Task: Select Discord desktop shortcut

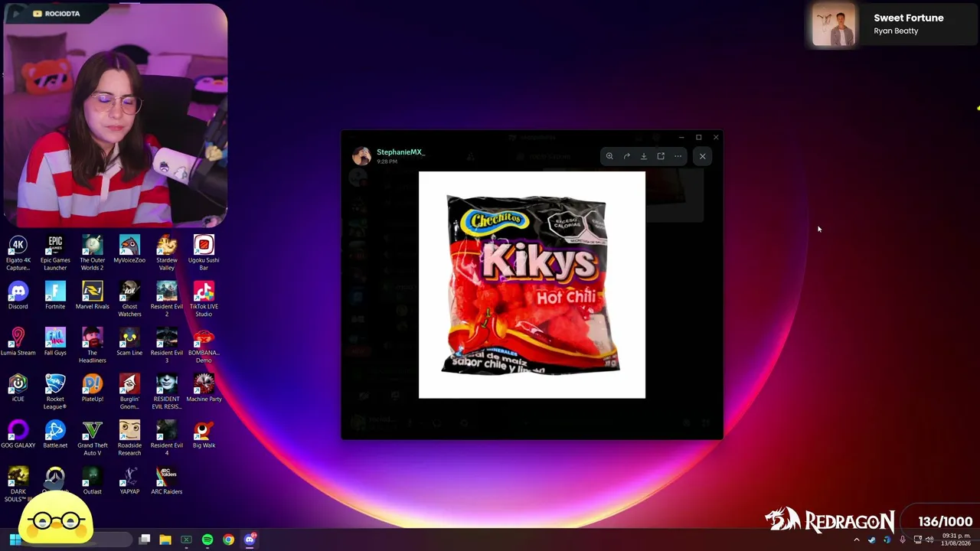Action: (x=18, y=295)
